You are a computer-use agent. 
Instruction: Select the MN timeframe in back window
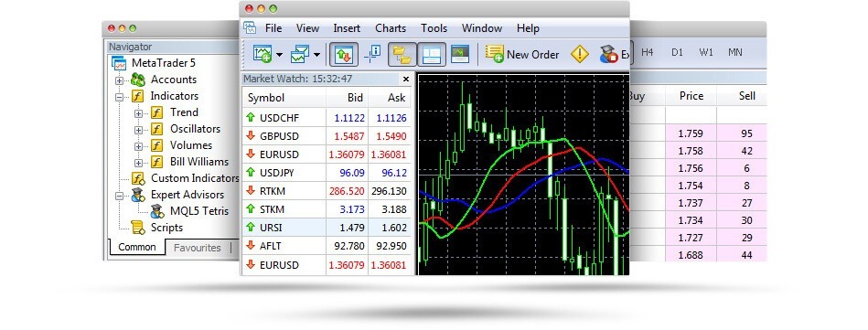point(735,53)
